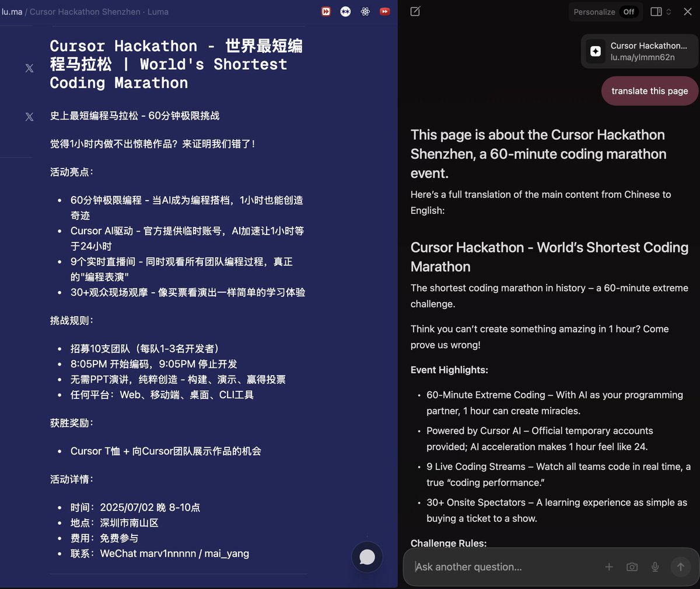Click 'Cursor Hackathon Shenzhen · Luma' page title
700x589 pixels.
click(x=99, y=12)
